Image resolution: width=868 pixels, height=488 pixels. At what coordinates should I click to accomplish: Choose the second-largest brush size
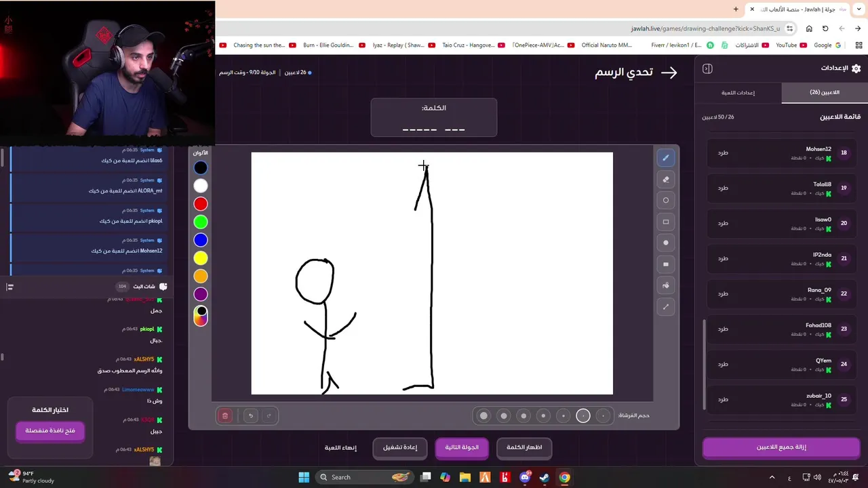click(503, 415)
